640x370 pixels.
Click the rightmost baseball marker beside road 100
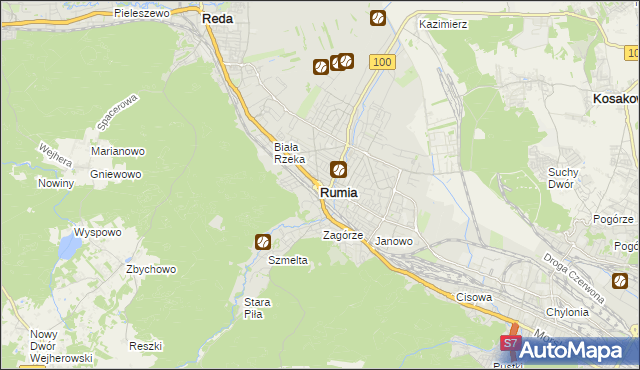click(346, 61)
